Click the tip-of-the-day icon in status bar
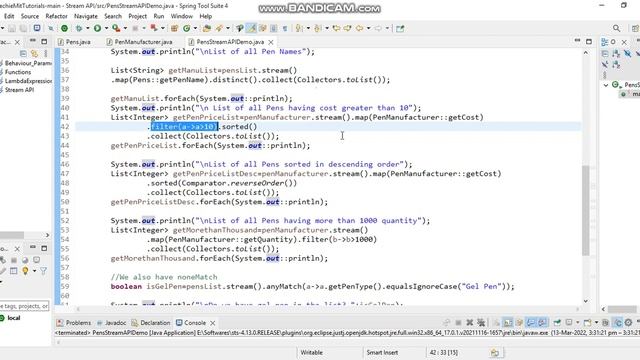 pyautogui.click(x=495, y=352)
